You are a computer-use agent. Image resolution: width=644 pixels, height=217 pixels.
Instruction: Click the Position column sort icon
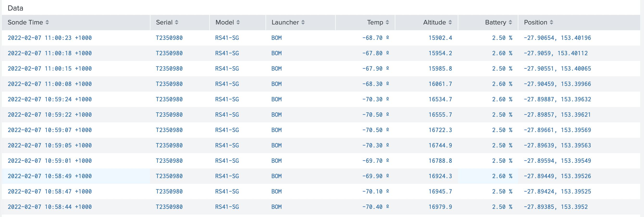pyautogui.click(x=551, y=23)
